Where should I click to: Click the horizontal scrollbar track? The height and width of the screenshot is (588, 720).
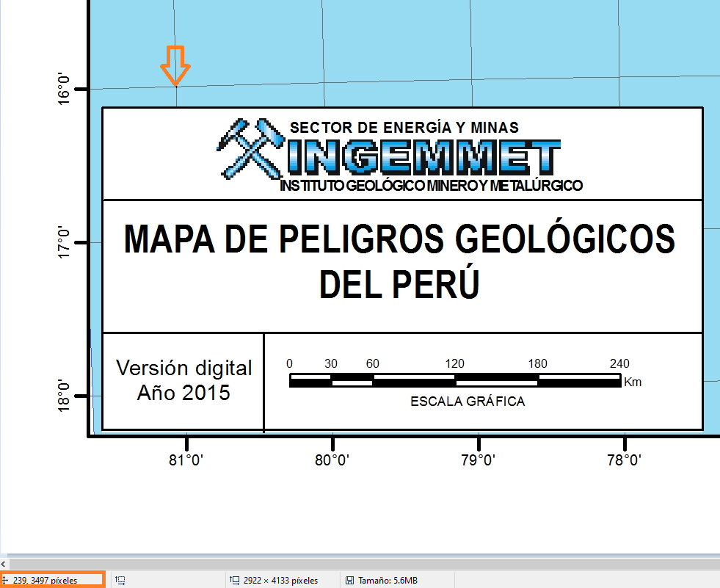[x=365, y=564]
